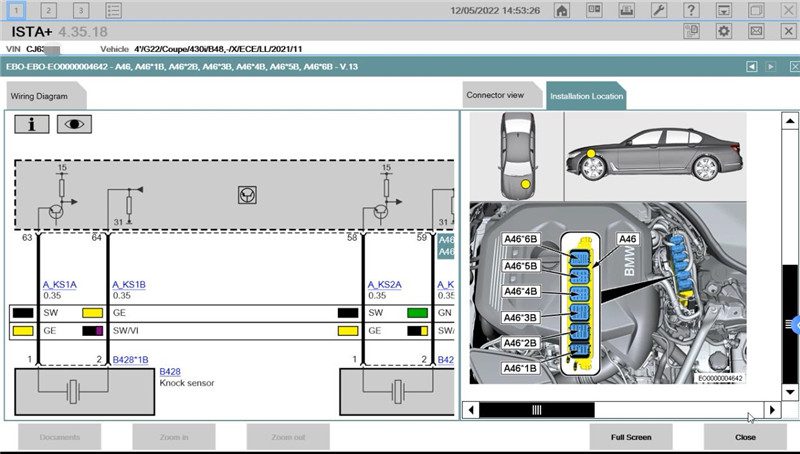Click the info button in the wiring diagram
Image resolution: width=800 pixels, height=454 pixels.
(x=32, y=124)
